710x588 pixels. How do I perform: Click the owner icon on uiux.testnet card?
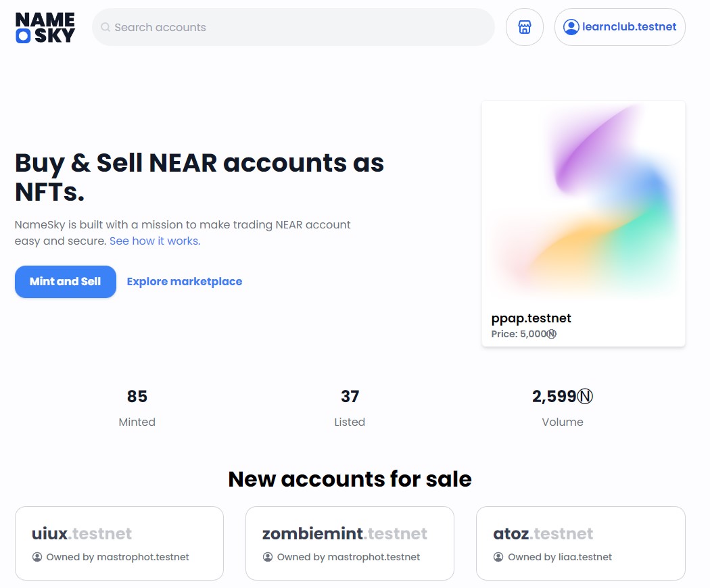tap(37, 557)
